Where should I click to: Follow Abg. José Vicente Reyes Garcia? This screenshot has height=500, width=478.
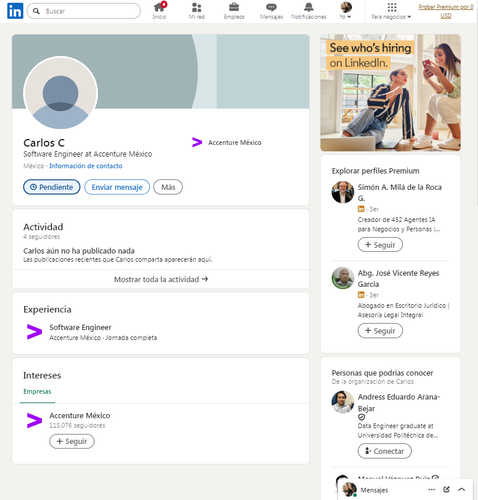tap(380, 331)
